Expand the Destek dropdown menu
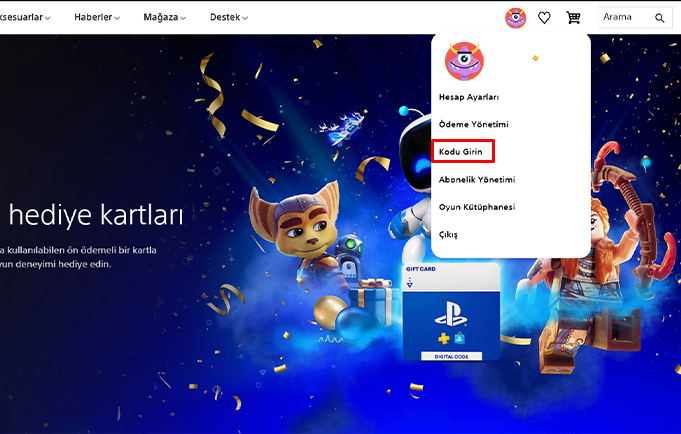The height and width of the screenshot is (434, 681). (x=229, y=17)
